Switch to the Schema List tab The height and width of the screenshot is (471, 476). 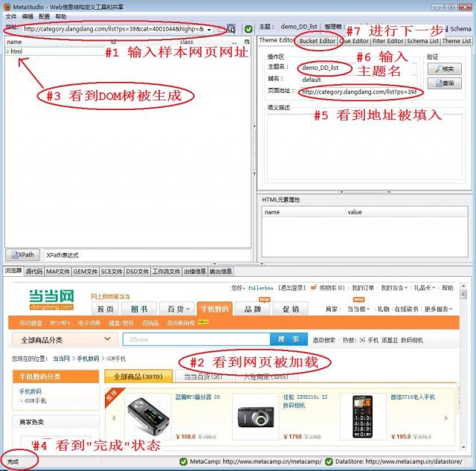[x=423, y=41]
